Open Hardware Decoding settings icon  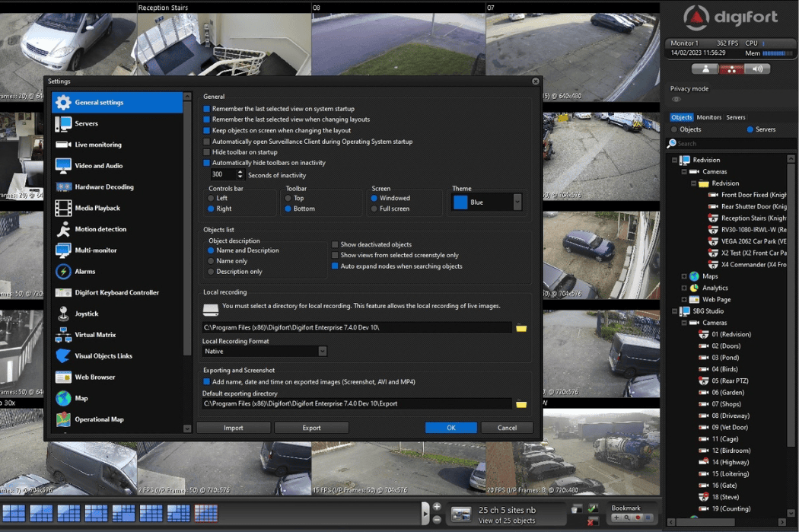pos(63,187)
